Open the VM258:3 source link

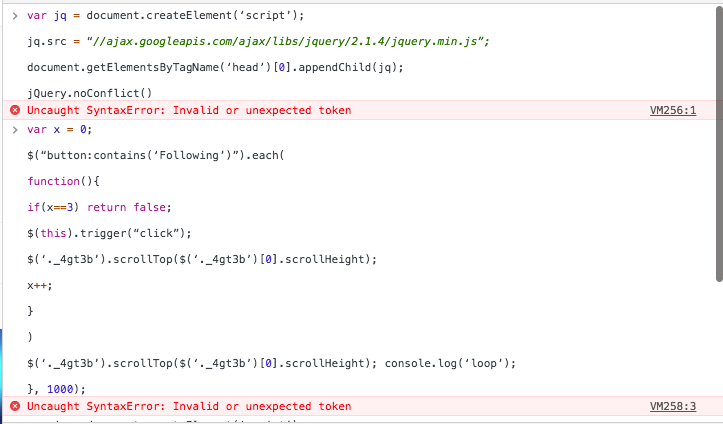pos(672,406)
